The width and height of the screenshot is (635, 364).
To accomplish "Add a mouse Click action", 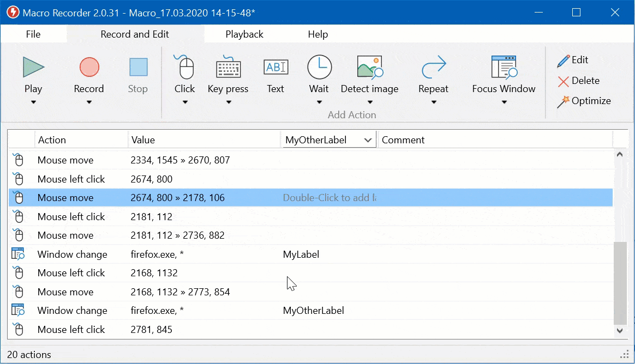I will tap(184, 68).
